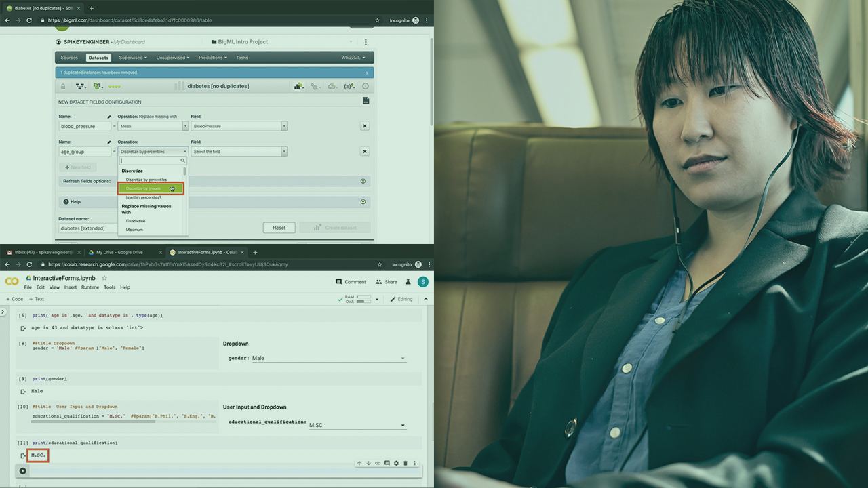Run the empty Colab code cell

tap(22, 471)
